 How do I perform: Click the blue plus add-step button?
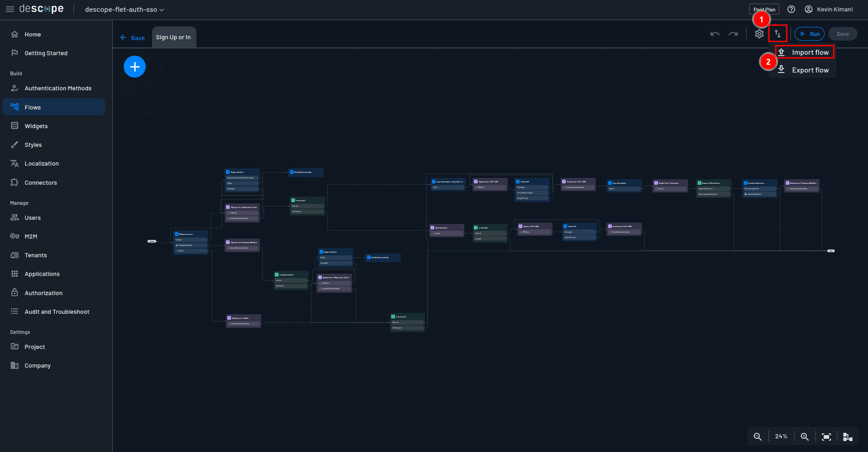point(135,67)
